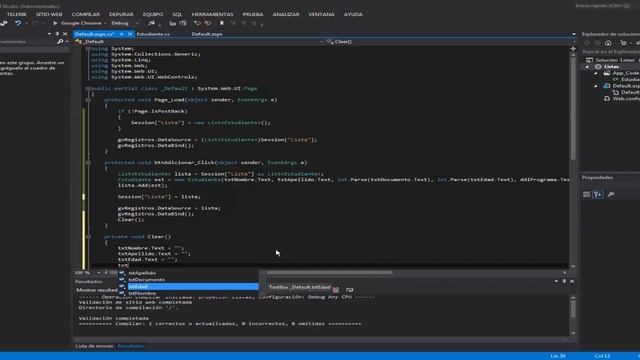
Task: Click the Properties alphabetical sort icon
Action: point(598,195)
